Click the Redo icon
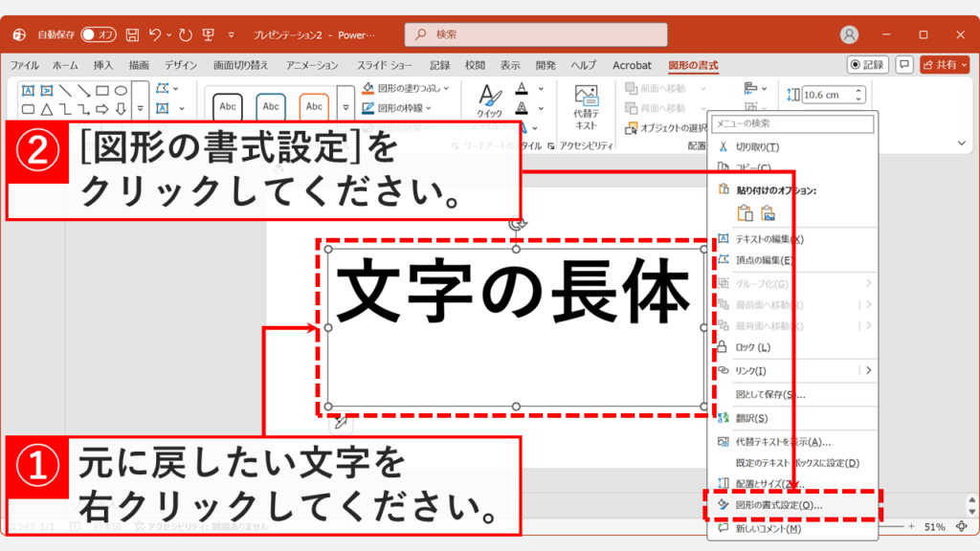The height and width of the screenshot is (551, 980). pyautogui.click(x=185, y=34)
